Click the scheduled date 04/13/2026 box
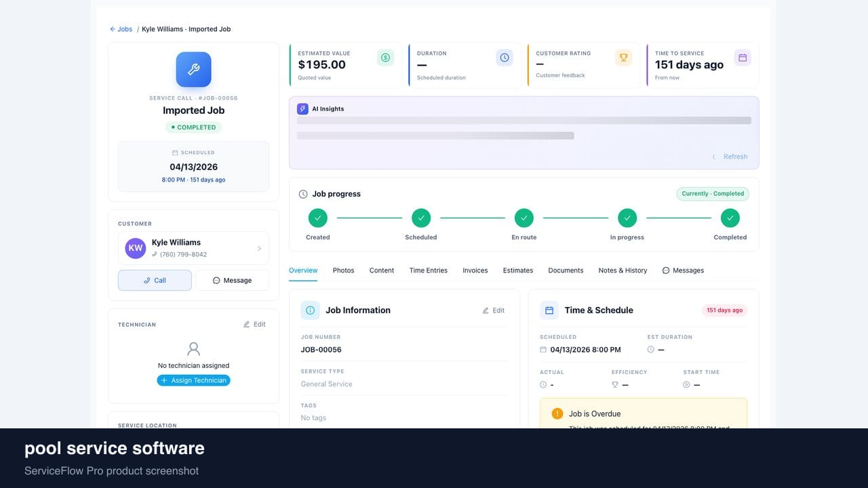 [x=193, y=167]
